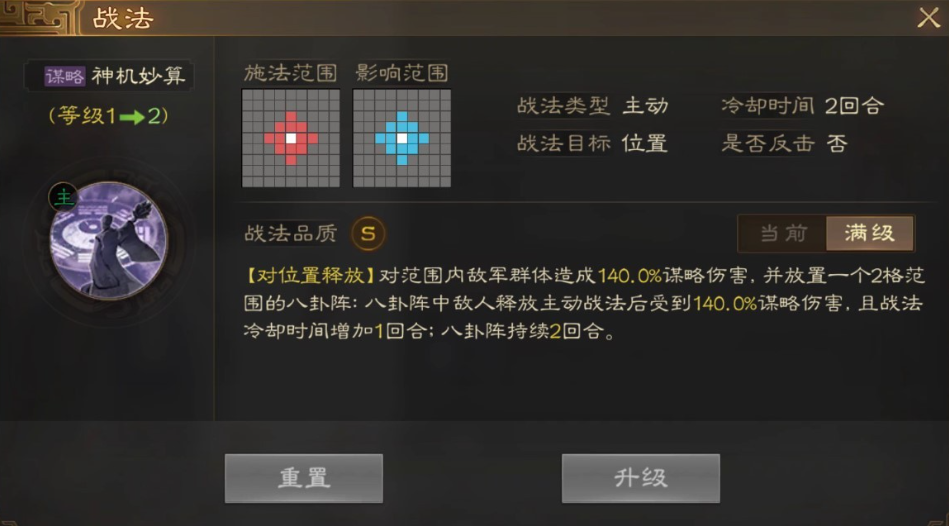Close the 战法 window

point(928,18)
